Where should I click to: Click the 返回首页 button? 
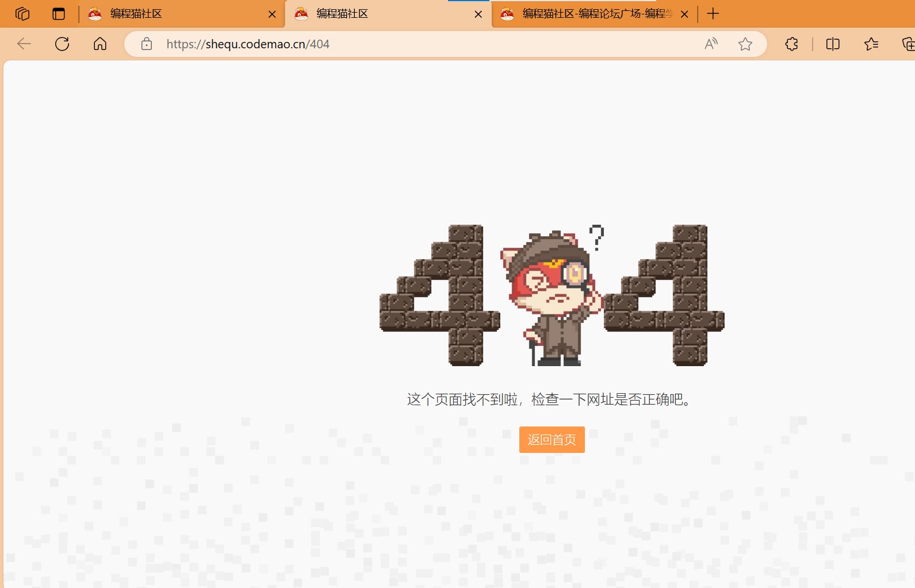(x=552, y=440)
